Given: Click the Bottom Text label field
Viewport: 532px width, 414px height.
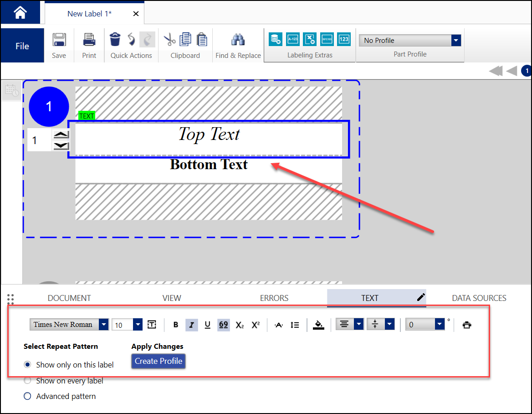Looking at the screenshot, I should tap(209, 165).
